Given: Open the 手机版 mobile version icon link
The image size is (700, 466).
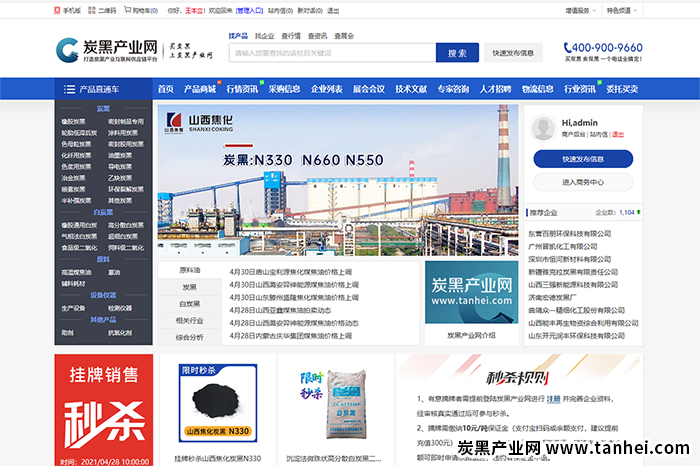Looking at the screenshot, I should [57, 10].
